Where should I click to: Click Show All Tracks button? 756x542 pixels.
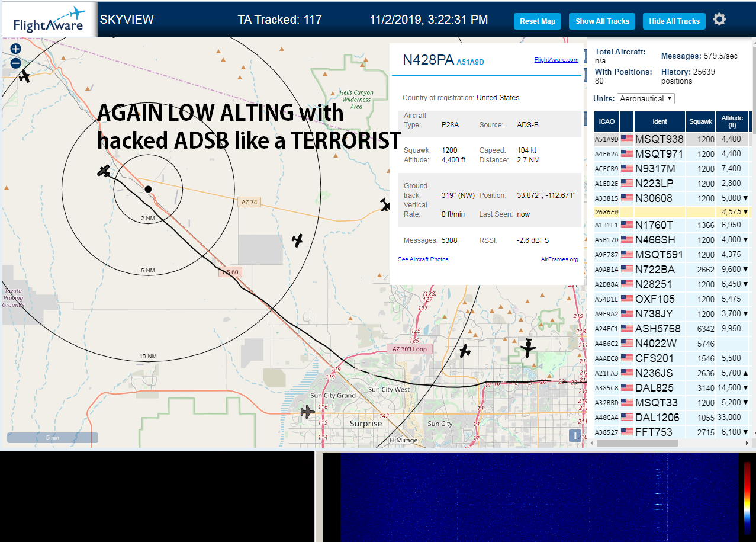pos(602,21)
